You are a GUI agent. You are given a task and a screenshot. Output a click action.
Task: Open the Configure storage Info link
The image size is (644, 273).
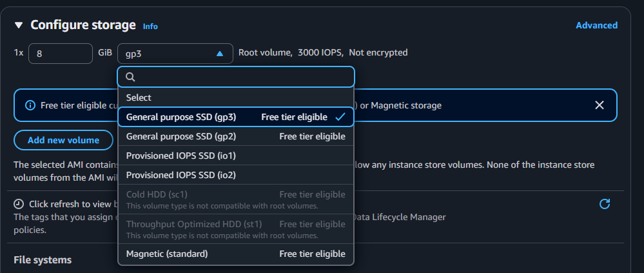[x=150, y=26]
